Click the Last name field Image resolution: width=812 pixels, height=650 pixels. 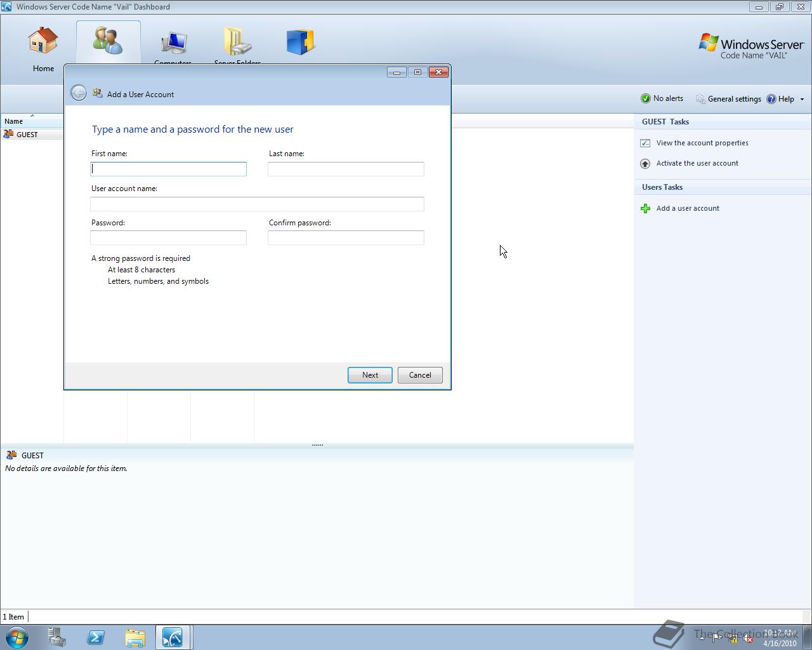click(x=346, y=169)
